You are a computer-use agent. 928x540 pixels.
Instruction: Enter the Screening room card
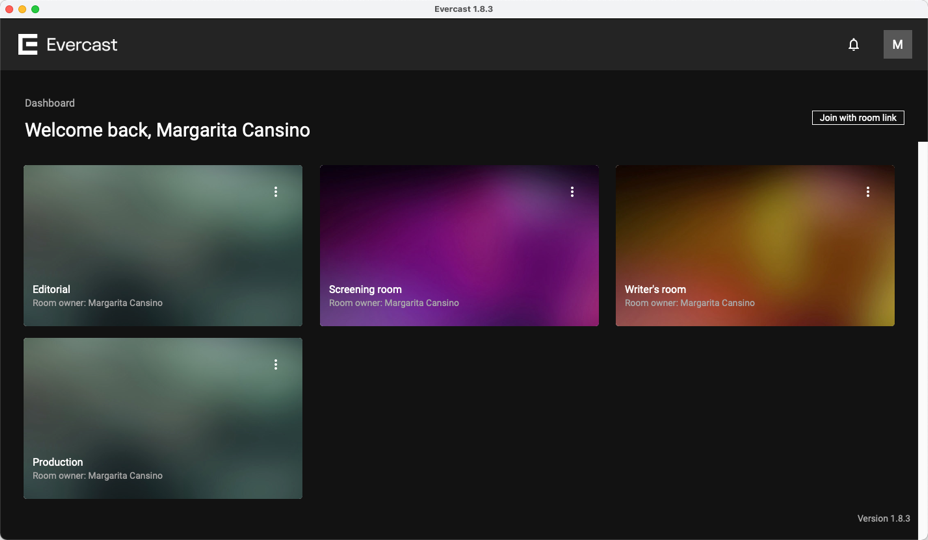point(459,245)
